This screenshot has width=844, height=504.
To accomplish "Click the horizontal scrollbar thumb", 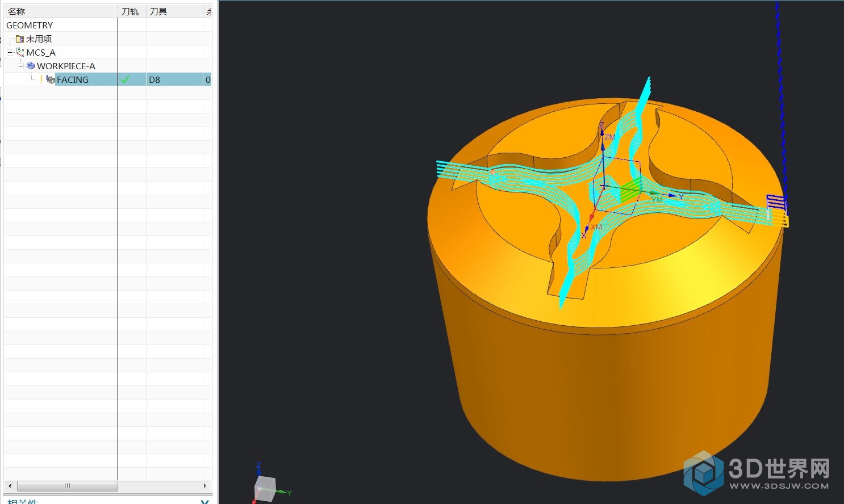I will [x=68, y=486].
